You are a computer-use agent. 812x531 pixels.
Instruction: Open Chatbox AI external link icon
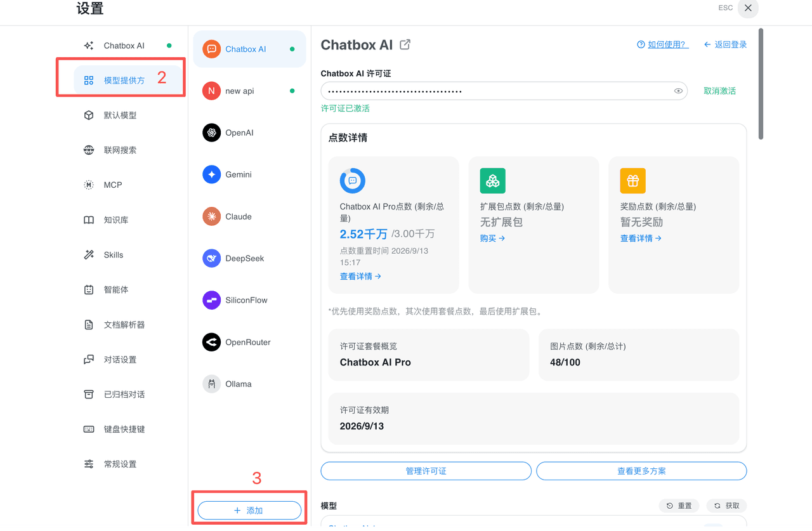pos(405,44)
